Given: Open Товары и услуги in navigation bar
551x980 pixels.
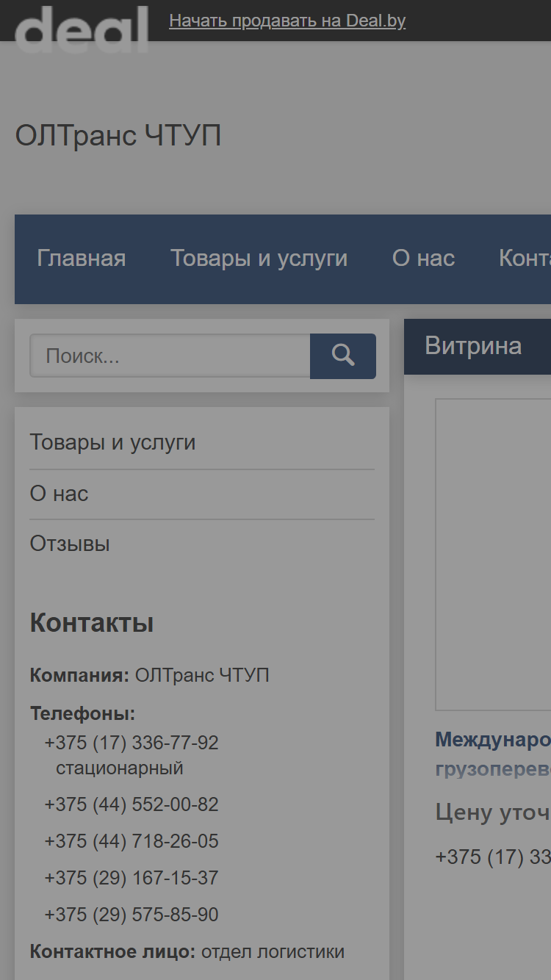Looking at the screenshot, I should pyautogui.click(x=259, y=259).
